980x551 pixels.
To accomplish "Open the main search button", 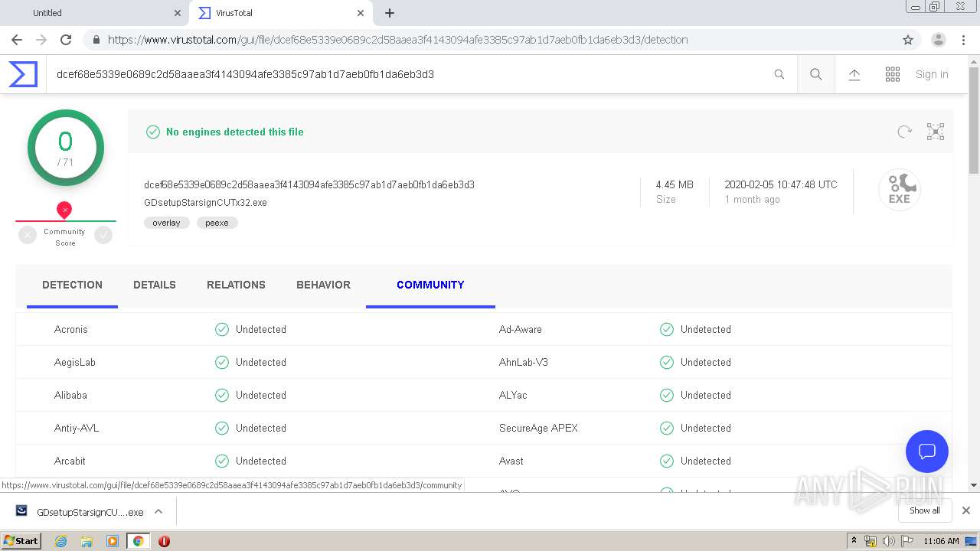I will pos(816,74).
